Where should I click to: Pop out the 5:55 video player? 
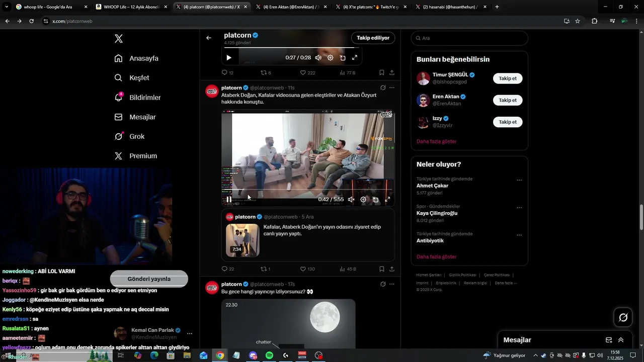point(375,200)
